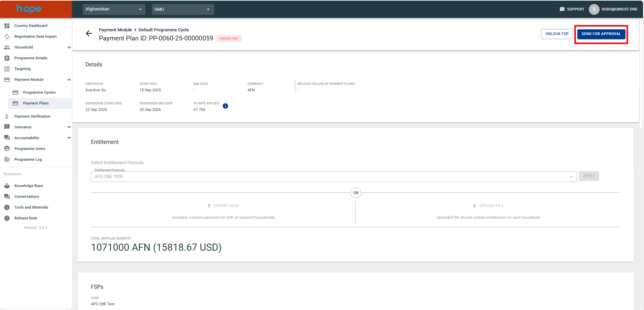The width and height of the screenshot is (644, 310).
Task: Click the Payment Verification dollar icon
Action: tap(7, 116)
